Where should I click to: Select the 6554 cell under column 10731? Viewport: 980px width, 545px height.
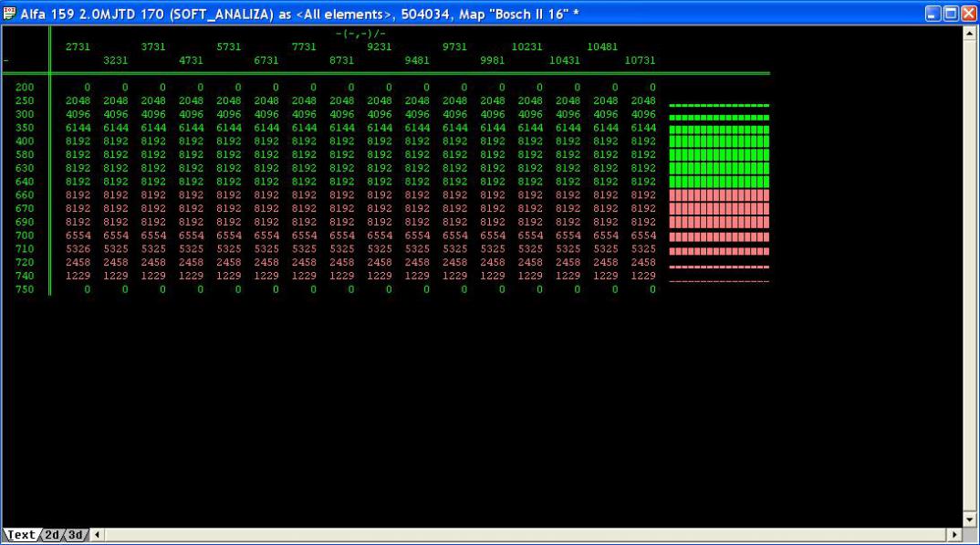click(x=643, y=236)
